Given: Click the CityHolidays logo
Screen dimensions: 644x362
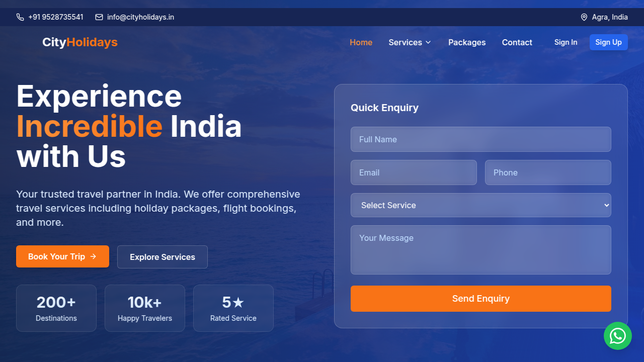Looking at the screenshot, I should pos(79,42).
